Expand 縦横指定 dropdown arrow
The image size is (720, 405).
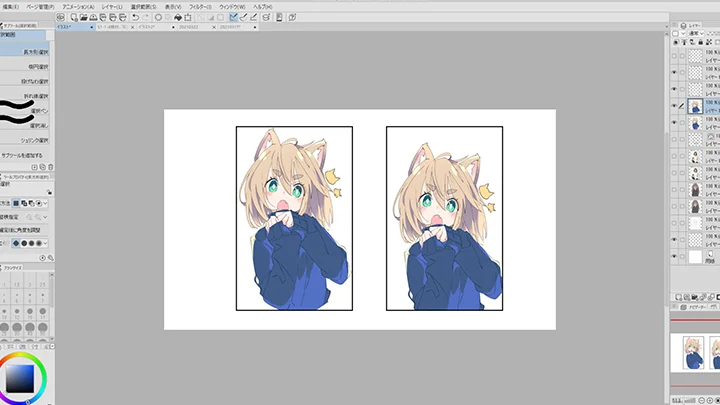(x=45, y=217)
